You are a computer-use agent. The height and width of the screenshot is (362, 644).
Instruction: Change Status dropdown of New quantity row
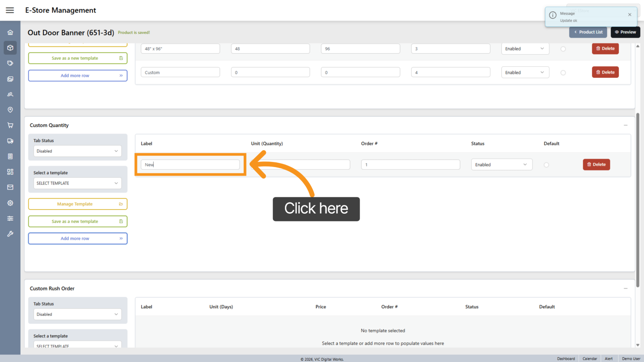click(x=501, y=165)
